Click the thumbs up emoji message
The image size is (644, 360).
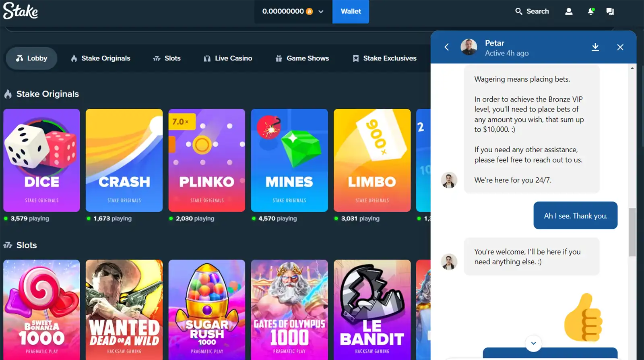(x=583, y=317)
